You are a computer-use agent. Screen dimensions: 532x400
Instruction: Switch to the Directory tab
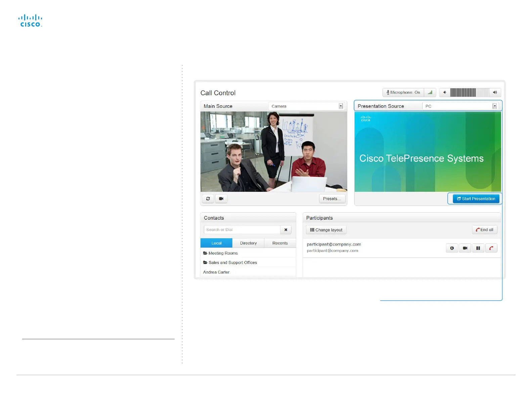click(x=248, y=243)
